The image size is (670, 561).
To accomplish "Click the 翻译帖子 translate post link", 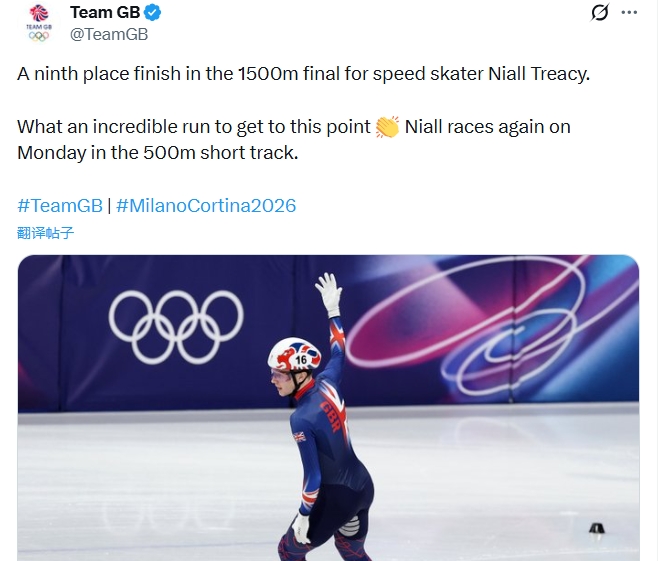I will [x=46, y=233].
